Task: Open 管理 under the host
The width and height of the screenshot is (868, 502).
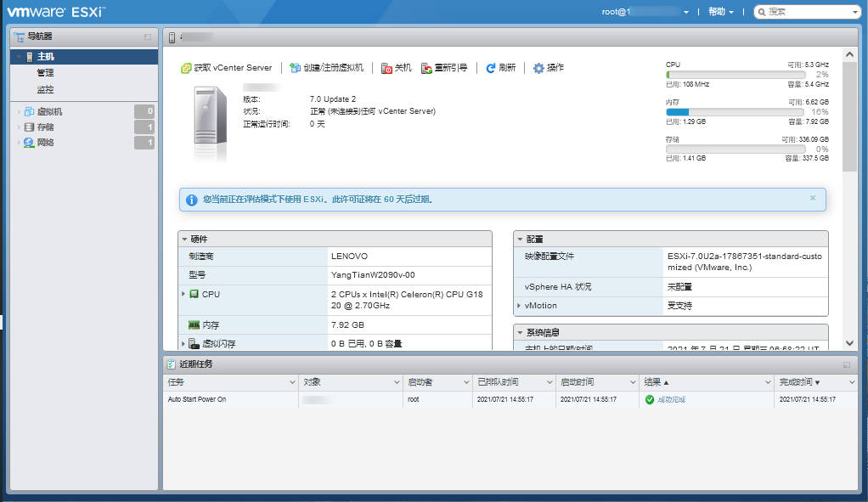Action: coord(45,72)
